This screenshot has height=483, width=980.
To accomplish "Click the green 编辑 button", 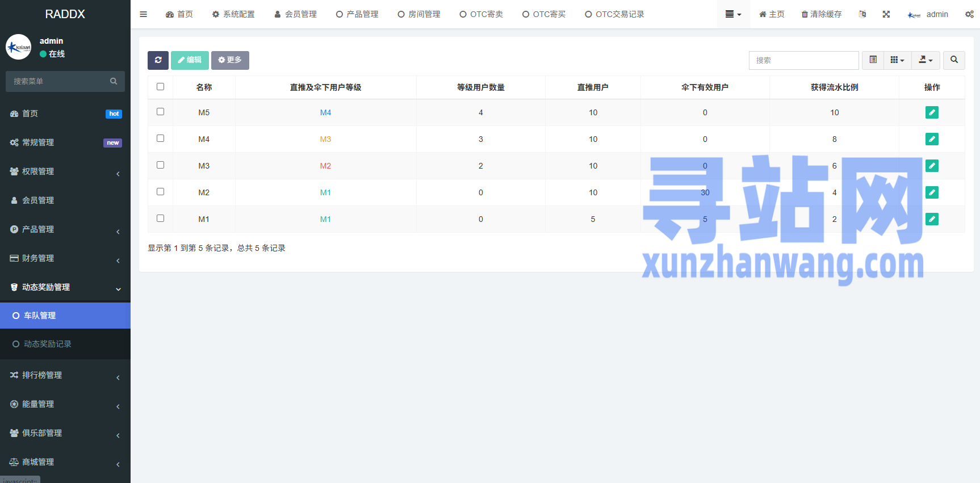I will pyautogui.click(x=190, y=60).
